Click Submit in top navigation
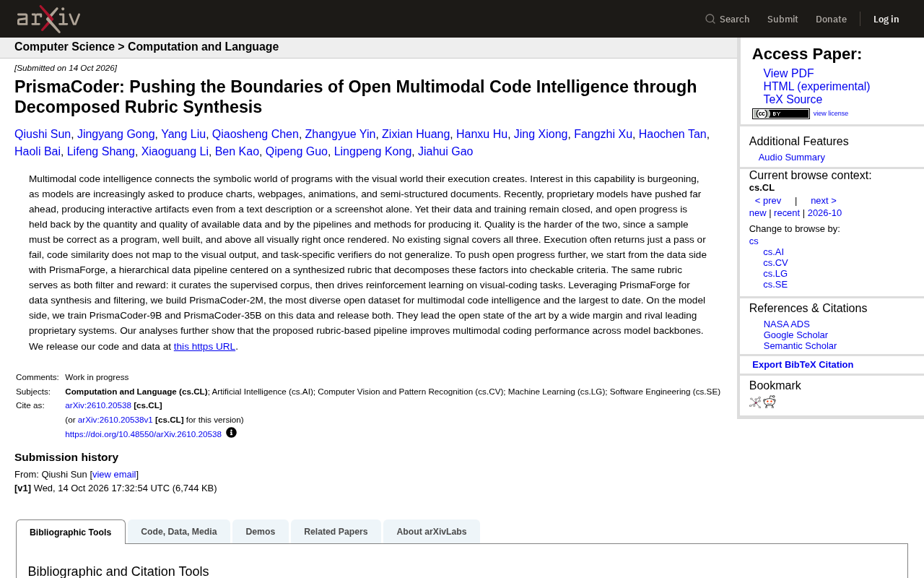This screenshot has width=924, height=578. 783,19
